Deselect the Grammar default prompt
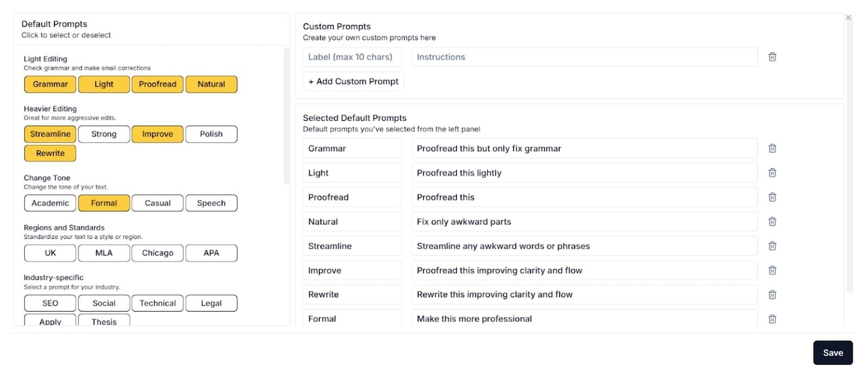The image size is (868, 375). pyautogui.click(x=50, y=85)
